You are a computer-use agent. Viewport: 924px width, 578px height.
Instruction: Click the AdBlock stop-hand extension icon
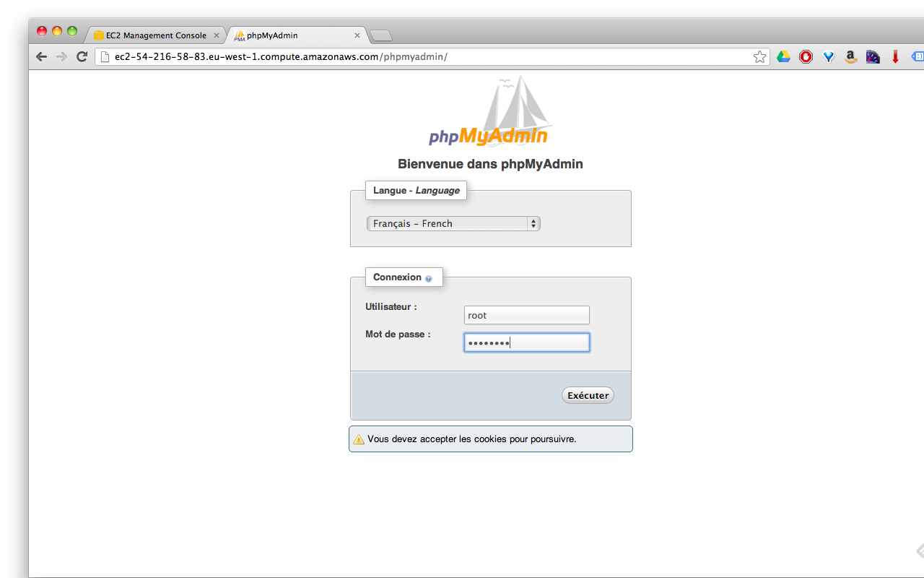[x=806, y=56]
